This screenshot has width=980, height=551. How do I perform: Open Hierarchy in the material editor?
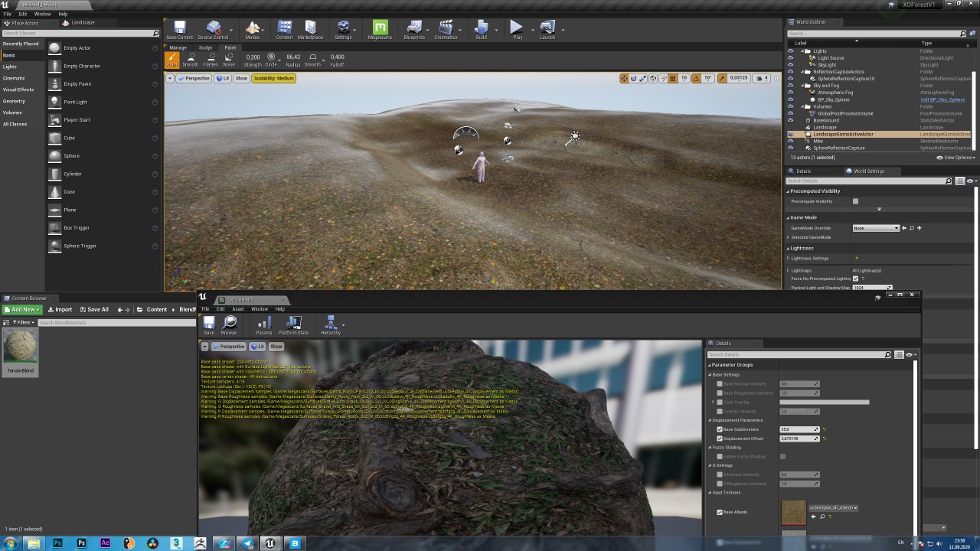(x=331, y=325)
